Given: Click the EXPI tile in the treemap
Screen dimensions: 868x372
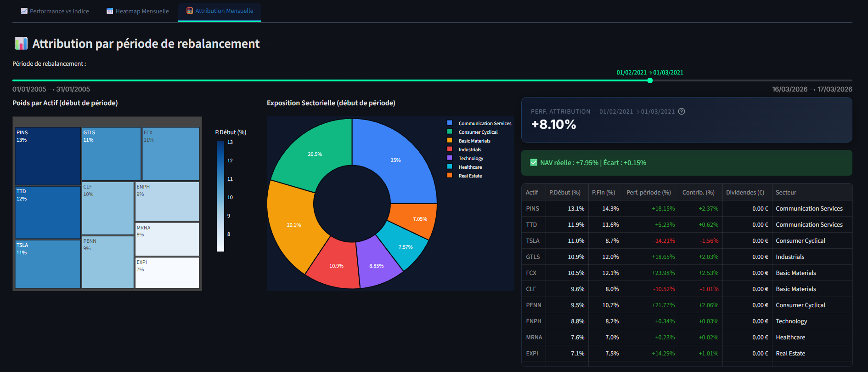Looking at the screenshot, I should (x=167, y=273).
